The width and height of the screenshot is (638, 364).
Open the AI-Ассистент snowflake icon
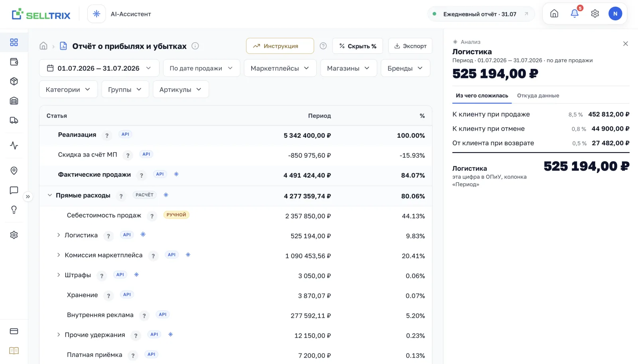pyautogui.click(x=96, y=14)
